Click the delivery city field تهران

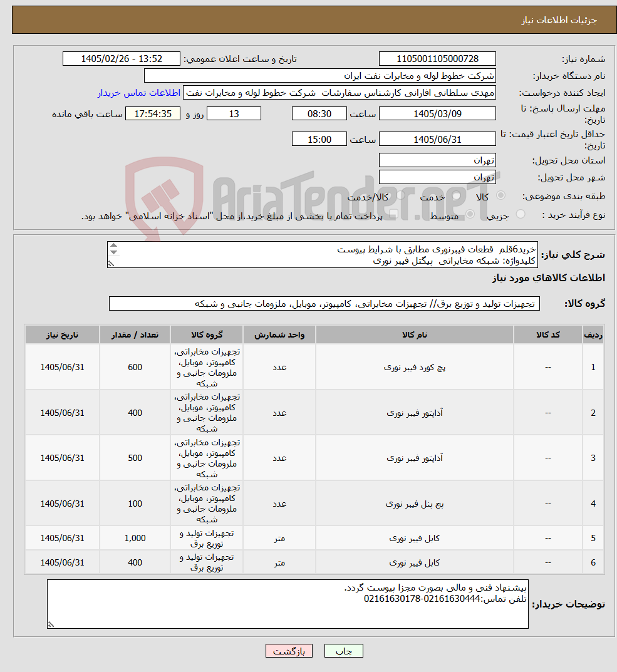437,177
